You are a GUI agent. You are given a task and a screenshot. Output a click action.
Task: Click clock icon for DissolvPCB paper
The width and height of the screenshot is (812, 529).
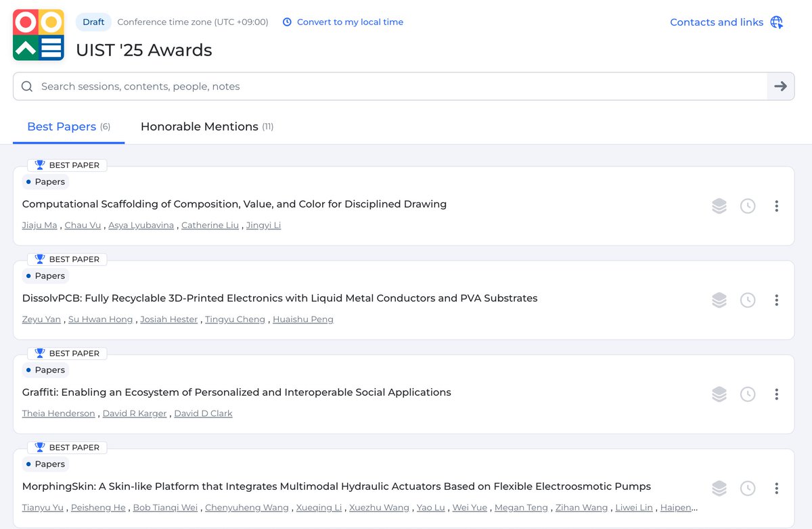coord(748,300)
